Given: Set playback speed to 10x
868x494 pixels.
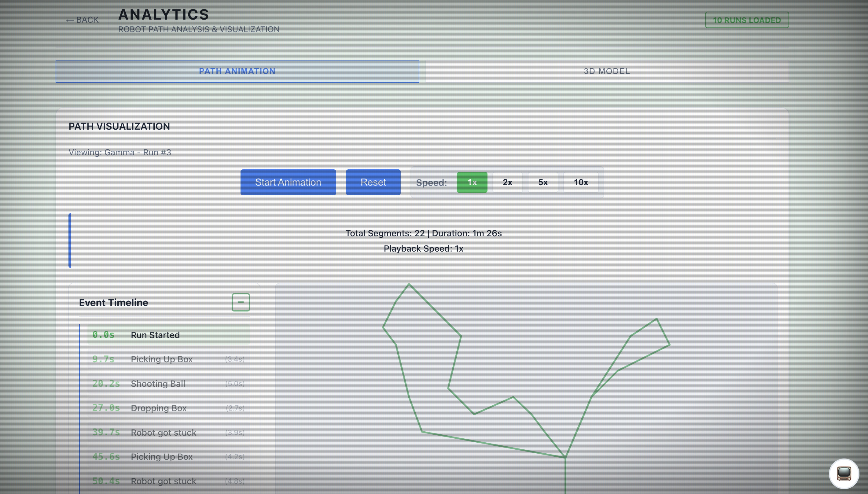Looking at the screenshot, I should [x=580, y=182].
